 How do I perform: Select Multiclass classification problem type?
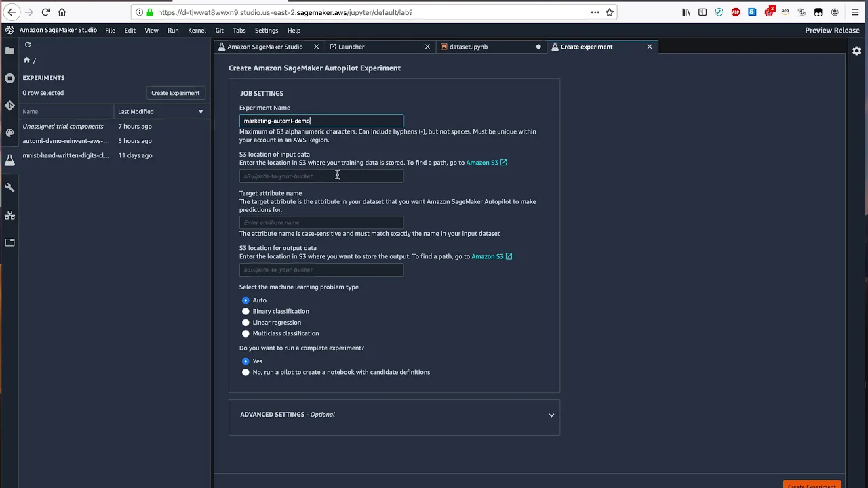tap(245, 333)
